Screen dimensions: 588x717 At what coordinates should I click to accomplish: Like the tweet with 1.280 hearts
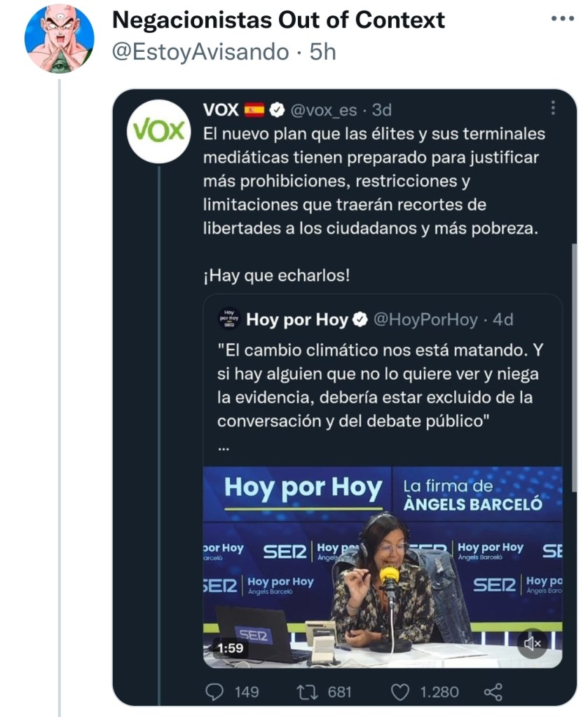[399, 692]
